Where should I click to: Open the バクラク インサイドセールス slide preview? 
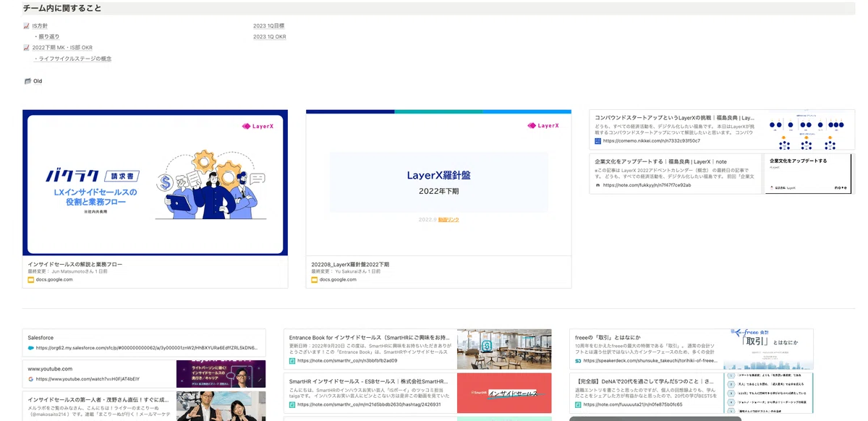pos(155,183)
